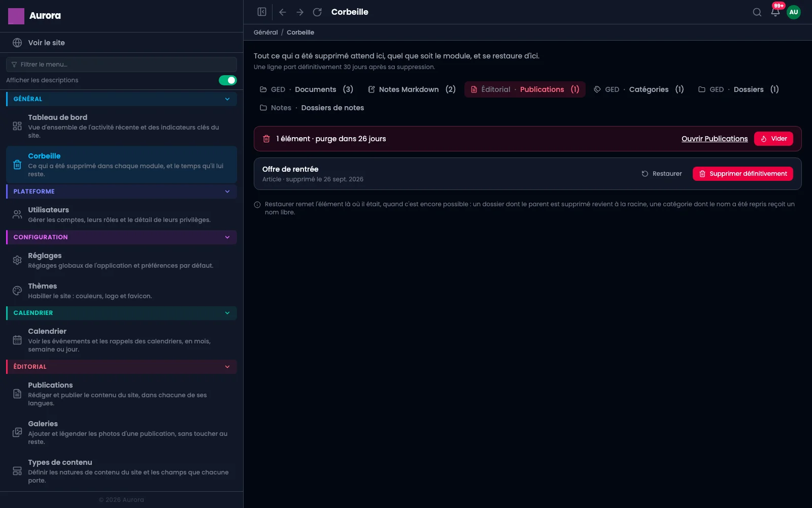
Task: Open Voir le site link
Action: tap(121, 43)
